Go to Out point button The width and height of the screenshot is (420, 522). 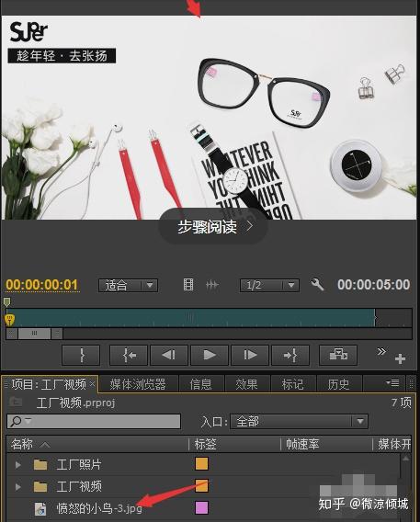click(290, 356)
